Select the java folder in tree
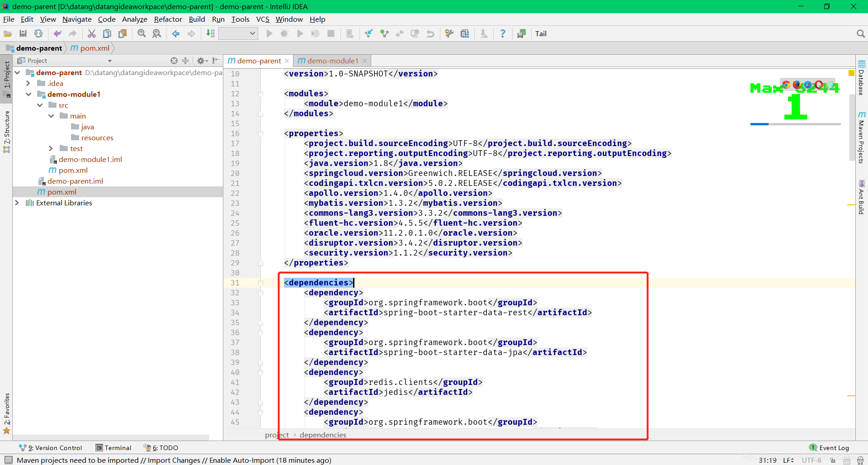The image size is (868, 465). (x=87, y=127)
